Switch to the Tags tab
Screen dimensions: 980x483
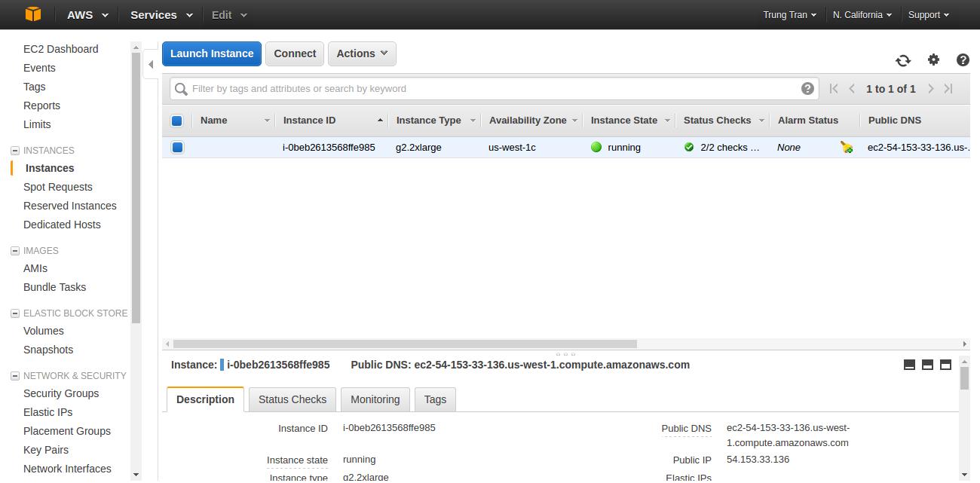pos(435,399)
